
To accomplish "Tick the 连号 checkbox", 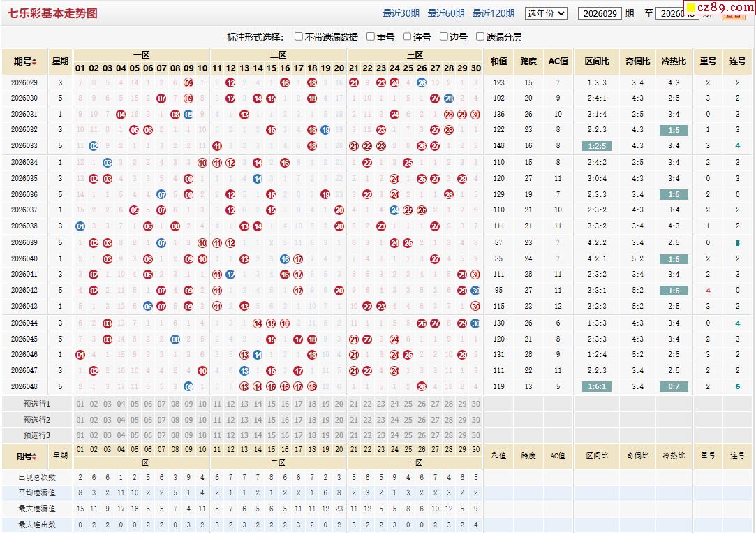I will 407,36.
